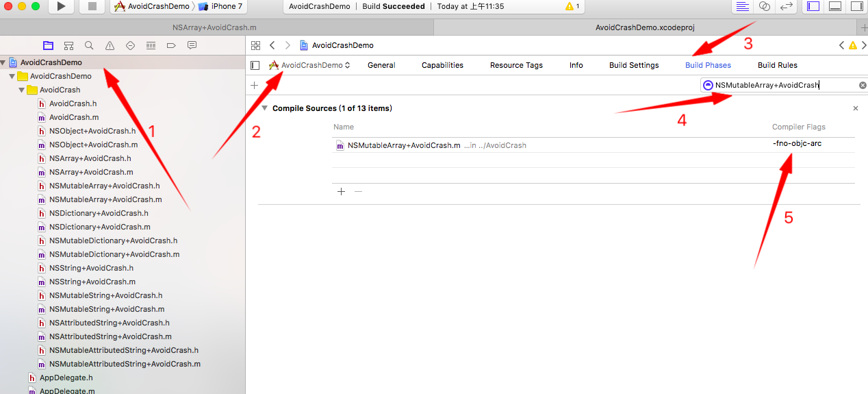Clear the filter search field
The image size is (868, 394).
pyautogui.click(x=863, y=85)
